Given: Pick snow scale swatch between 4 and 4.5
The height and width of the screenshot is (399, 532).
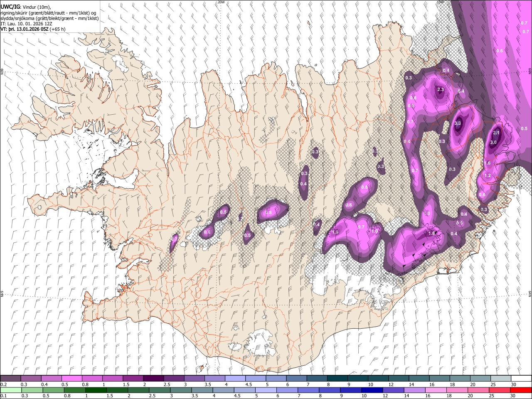Looking at the screenshot, I should [235, 378].
